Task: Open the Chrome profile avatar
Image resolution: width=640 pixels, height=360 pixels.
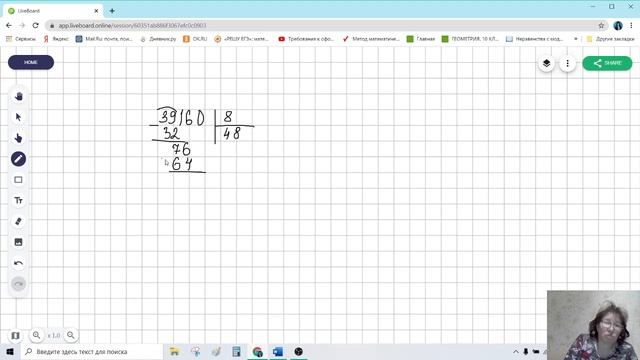Action: (x=618, y=25)
